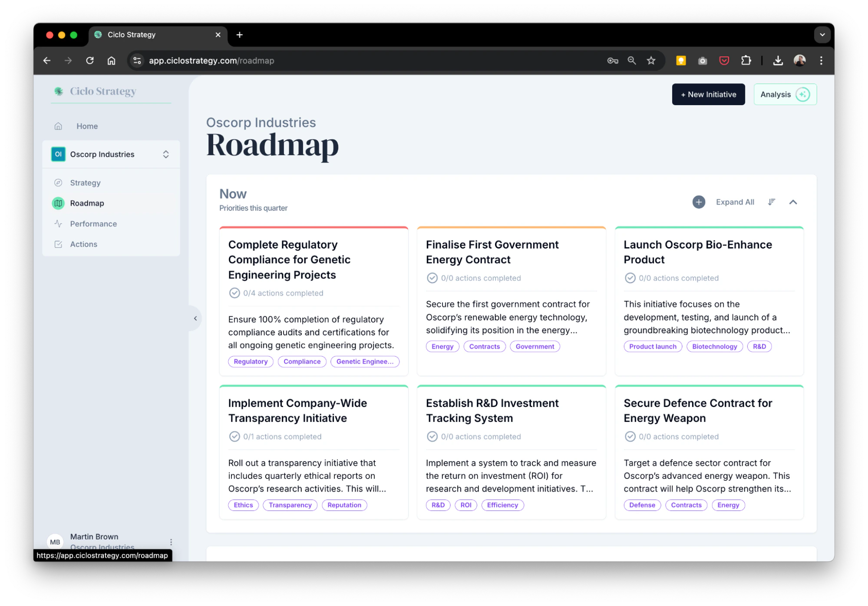Open tab search dropdown in title bar
The width and height of the screenshot is (868, 606).
coord(822,35)
